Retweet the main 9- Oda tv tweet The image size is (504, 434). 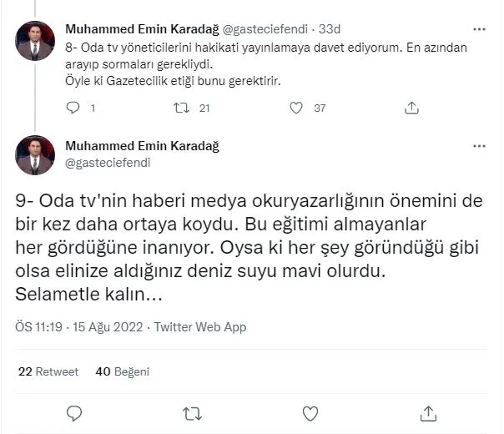point(191,413)
